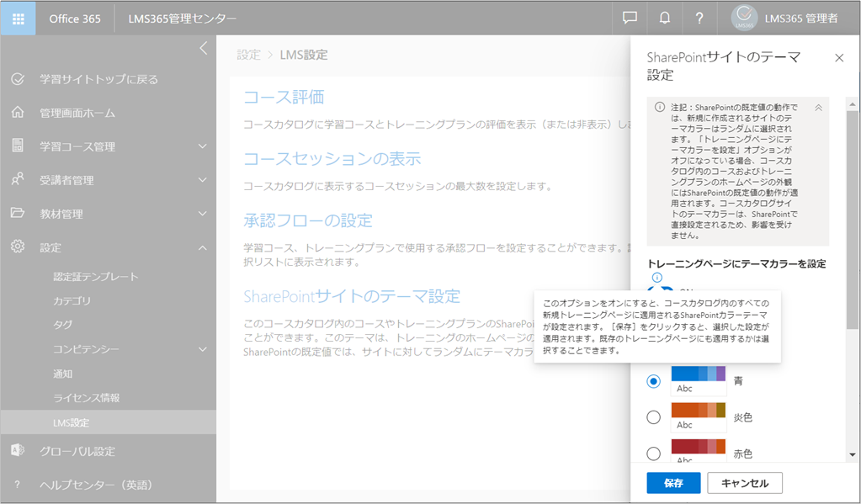861x504 pixels.
Task: Select the 青 theme radio button
Action: pos(653,381)
